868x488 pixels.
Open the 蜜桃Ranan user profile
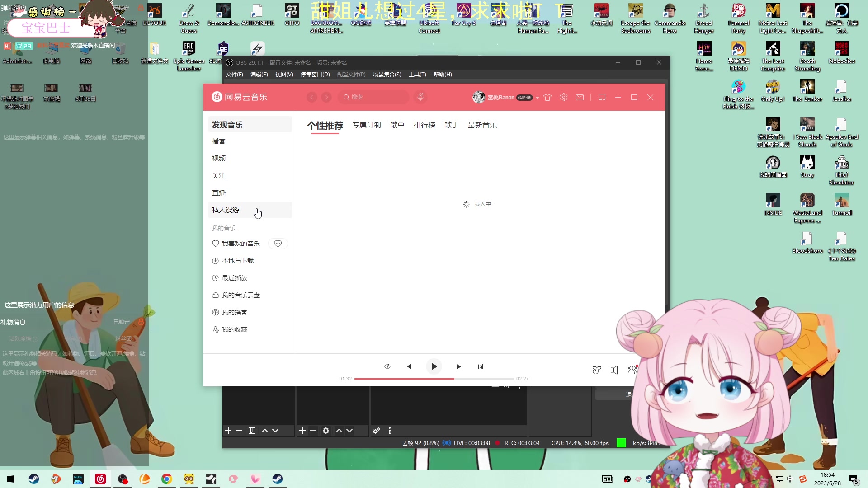[501, 97]
